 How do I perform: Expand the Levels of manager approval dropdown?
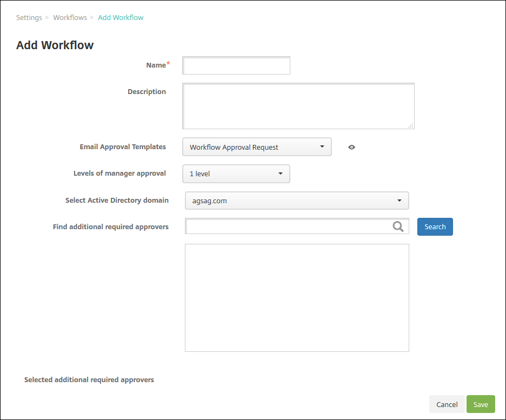tap(236, 174)
